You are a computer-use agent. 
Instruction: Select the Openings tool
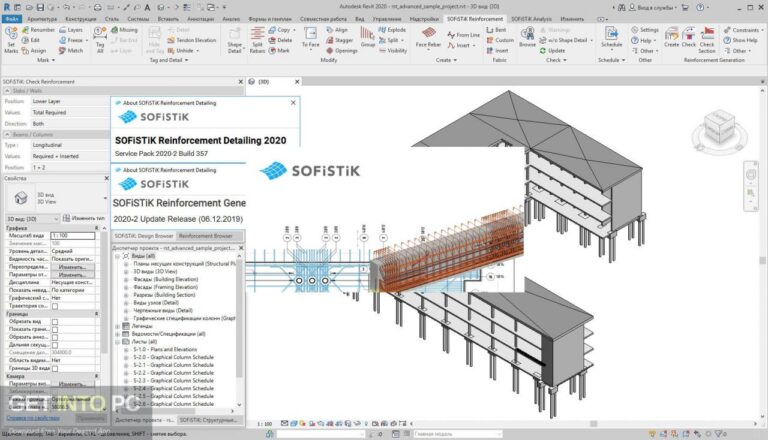pos(342,50)
